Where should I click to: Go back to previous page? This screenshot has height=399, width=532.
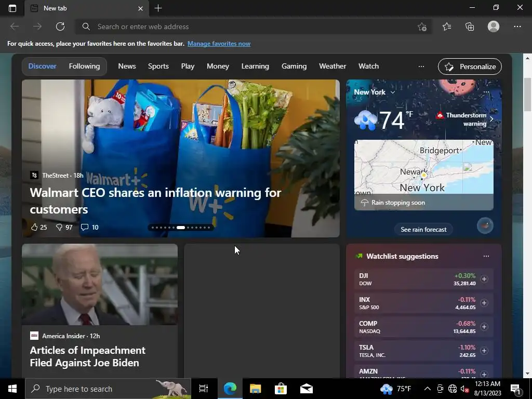[x=14, y=26]
